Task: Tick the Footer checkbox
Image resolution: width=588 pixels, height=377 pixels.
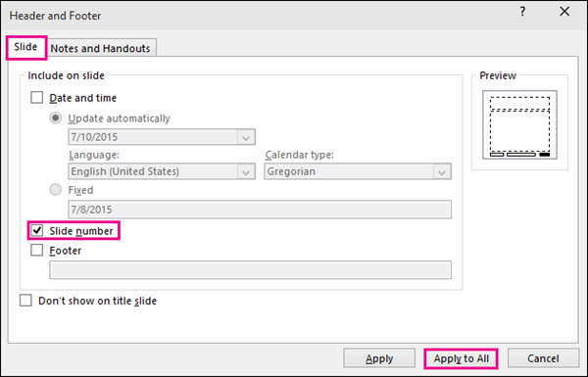Action: pyautogui.click(x=37, y=250)
